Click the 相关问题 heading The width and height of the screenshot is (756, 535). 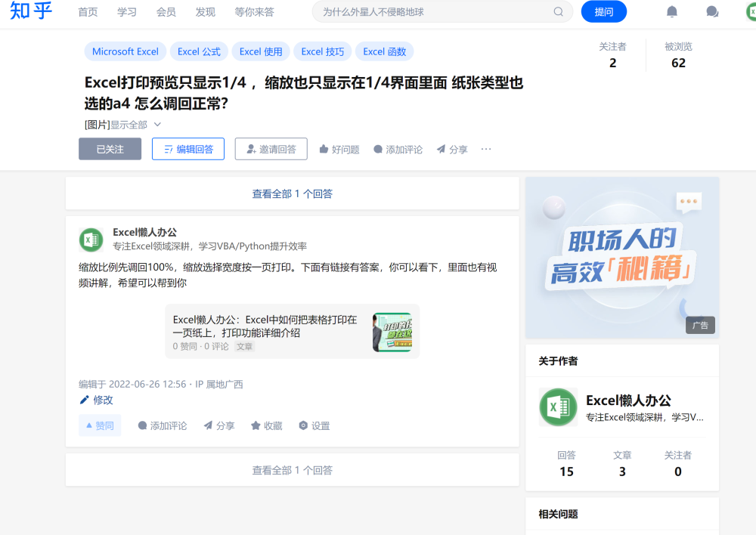click(x=558, y=515)
